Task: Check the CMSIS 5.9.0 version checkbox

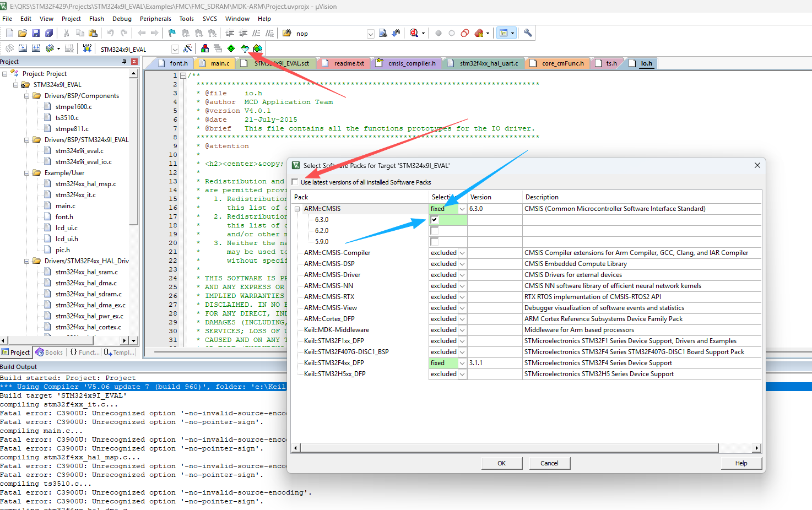Action: [435, 242]
